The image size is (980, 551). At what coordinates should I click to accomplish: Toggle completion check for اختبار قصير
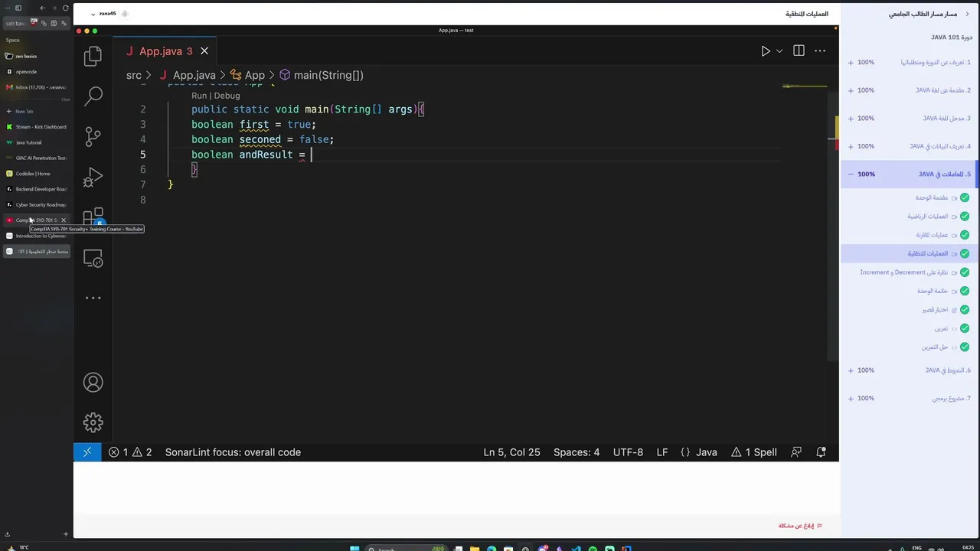click(965, 310)
